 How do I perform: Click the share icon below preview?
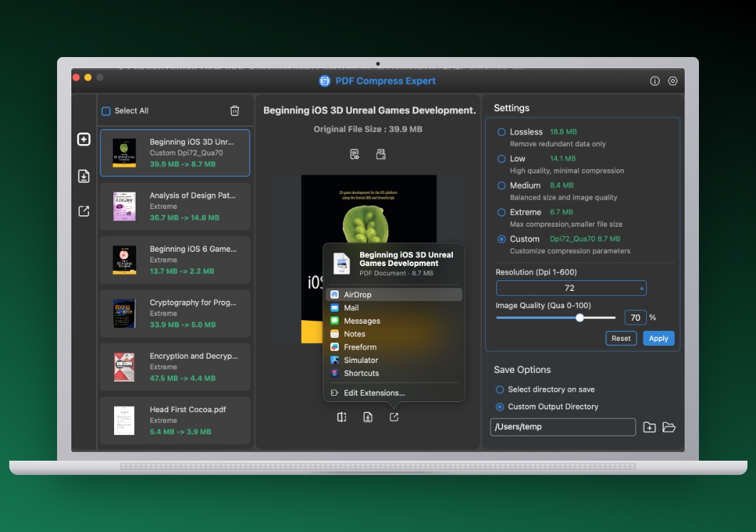[394, 417]
